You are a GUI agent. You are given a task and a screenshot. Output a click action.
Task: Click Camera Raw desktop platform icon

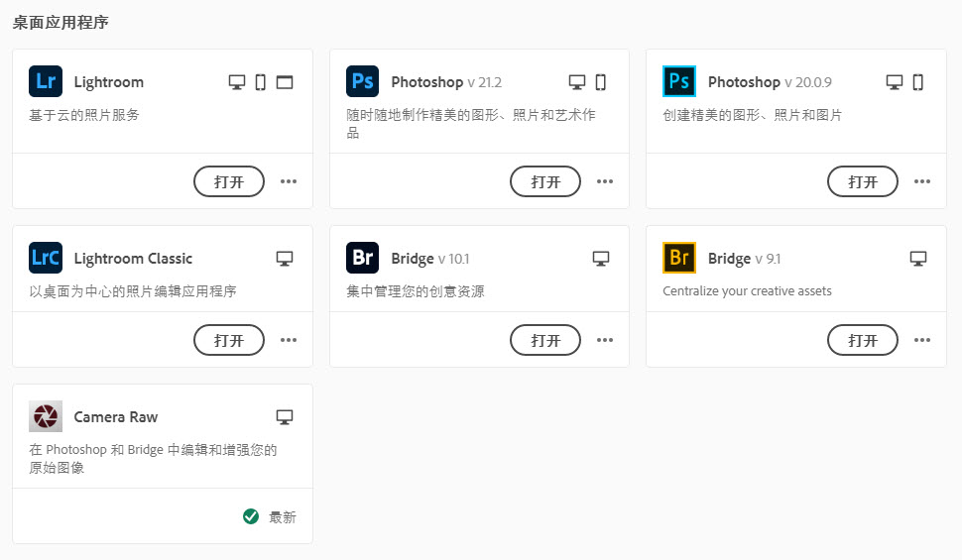pos(285,417)
